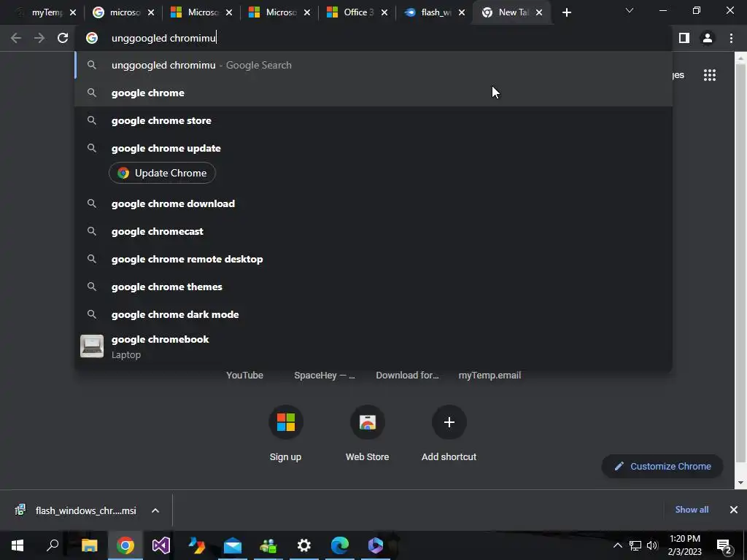Select suggestion google chrome themes

(373, 287)
